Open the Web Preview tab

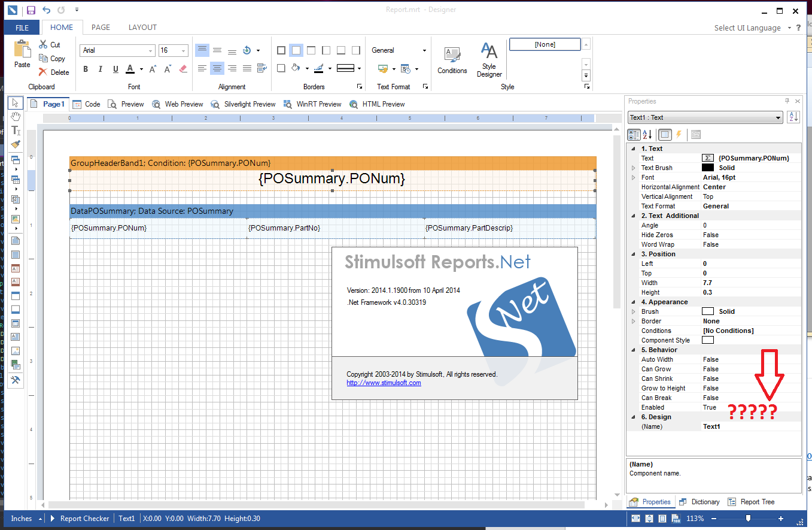177,104
